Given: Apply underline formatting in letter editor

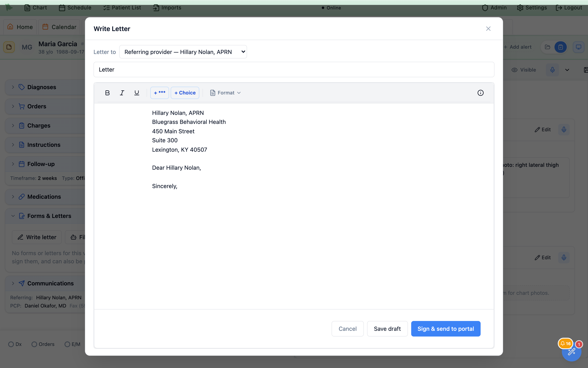Looking at the screenshot, I should 137,93.
